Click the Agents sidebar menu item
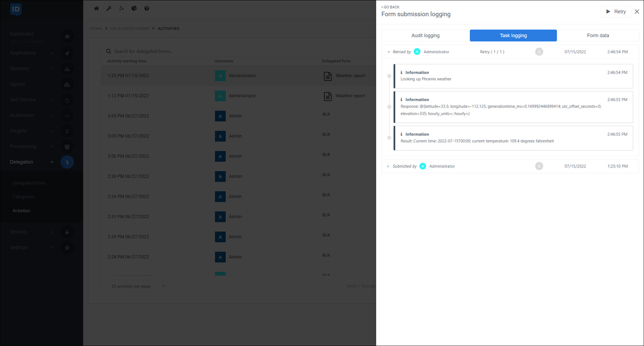 tap(17, 84)
